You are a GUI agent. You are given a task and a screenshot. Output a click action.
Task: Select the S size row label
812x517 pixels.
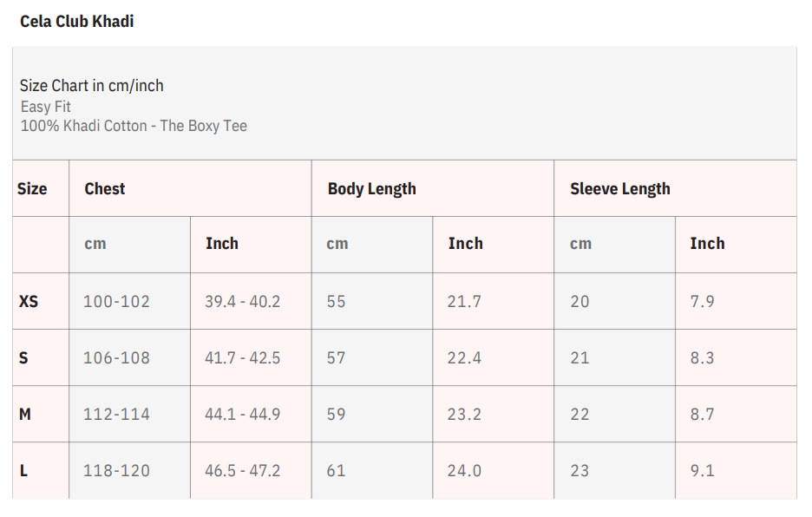coord(23,357)
